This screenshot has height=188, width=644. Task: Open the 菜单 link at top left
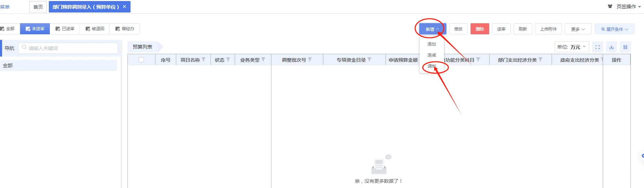coord(5,7)
